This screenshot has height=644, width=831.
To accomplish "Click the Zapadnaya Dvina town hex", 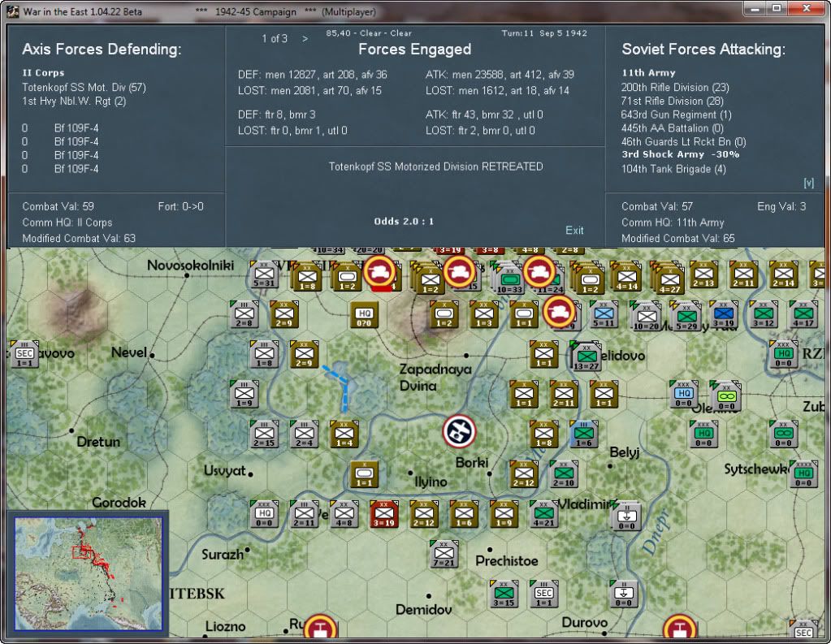I will tap(465, 355).
